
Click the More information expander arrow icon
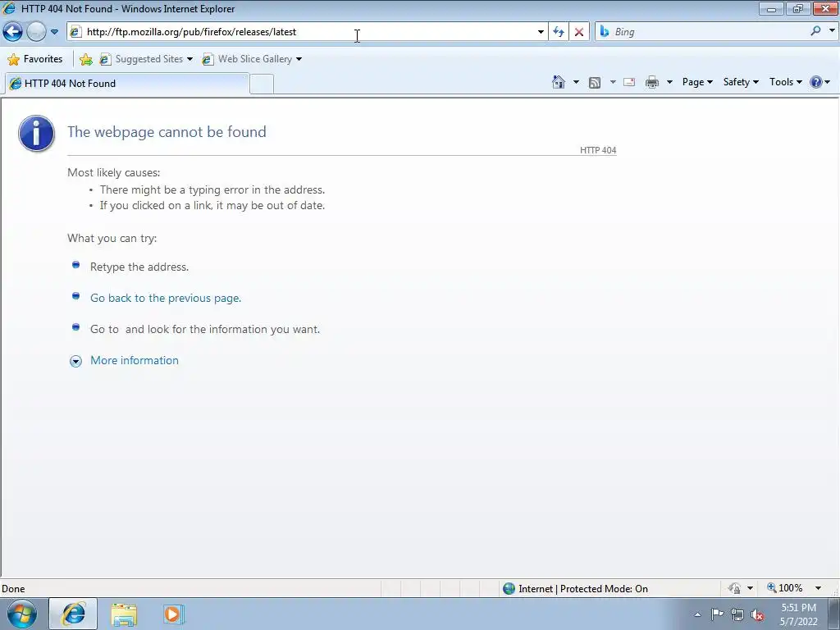(x=75, y=361)
